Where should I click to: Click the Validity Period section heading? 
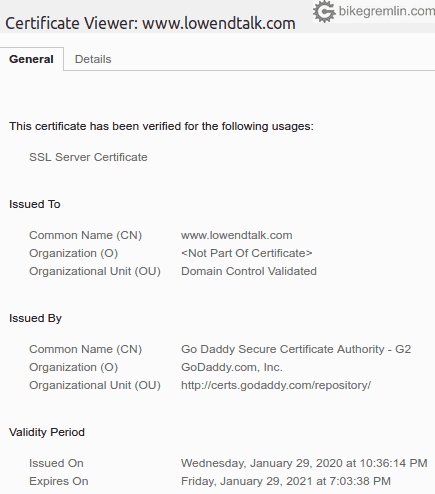(x=47, y=432)
